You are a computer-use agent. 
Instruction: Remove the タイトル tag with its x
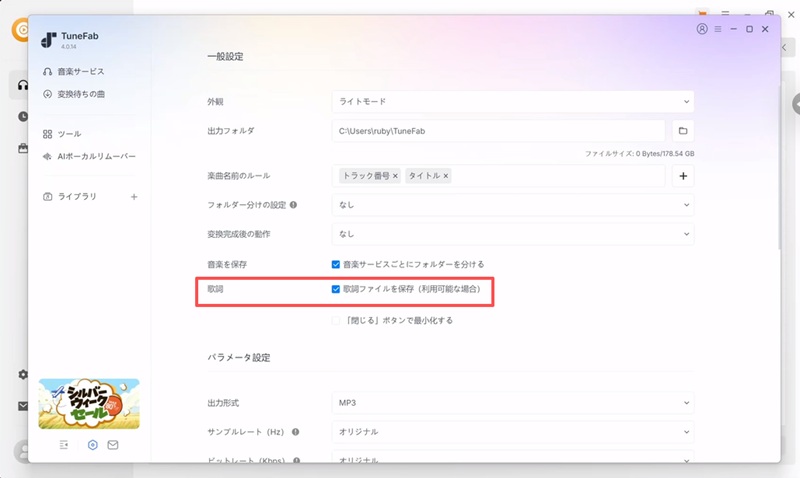(x=445, y=176)
